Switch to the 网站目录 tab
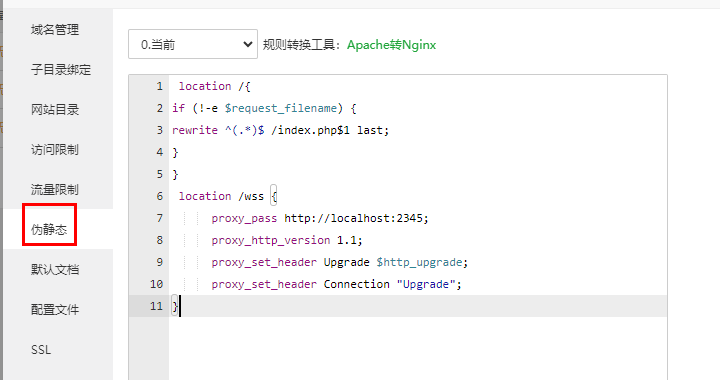720x380 pixels. click(55, 110)
